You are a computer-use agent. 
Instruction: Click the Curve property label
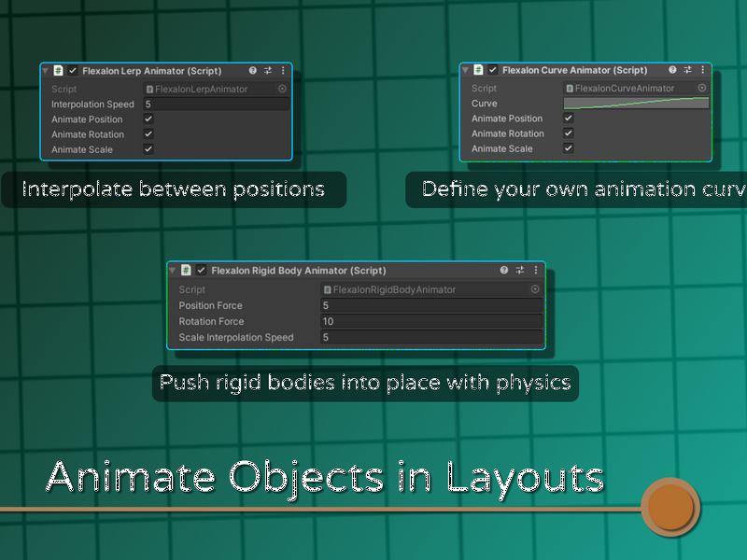point(484,103)
